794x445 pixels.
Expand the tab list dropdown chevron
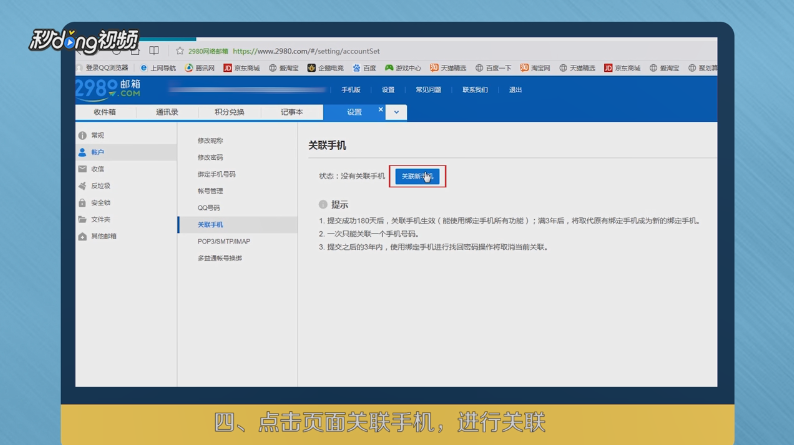396,112
